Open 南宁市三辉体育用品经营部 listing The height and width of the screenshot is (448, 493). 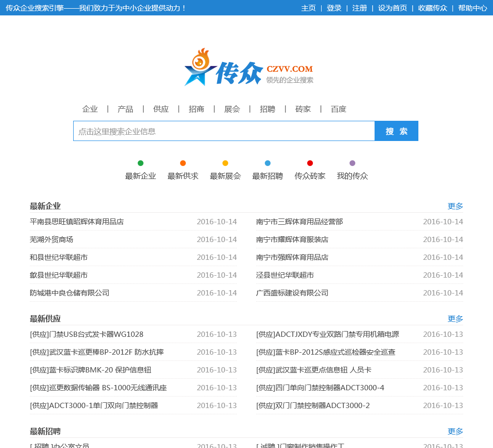[x=299, y=222]
